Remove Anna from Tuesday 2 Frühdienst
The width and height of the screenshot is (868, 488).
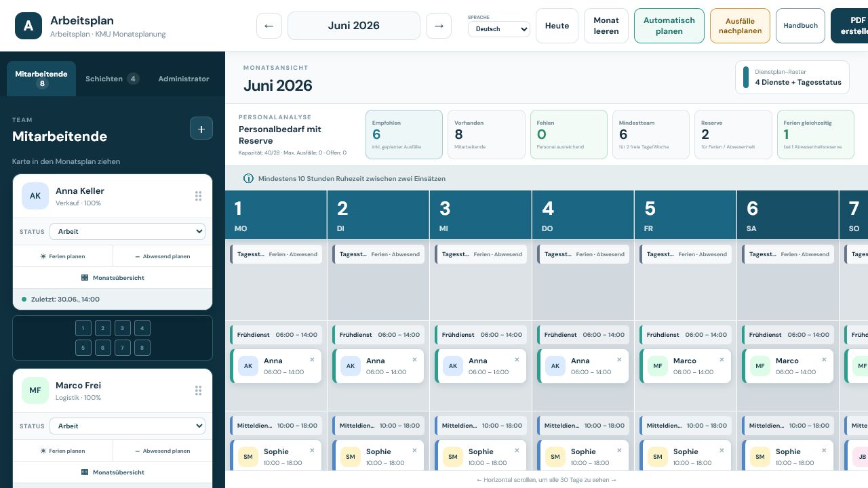(414, 360)
